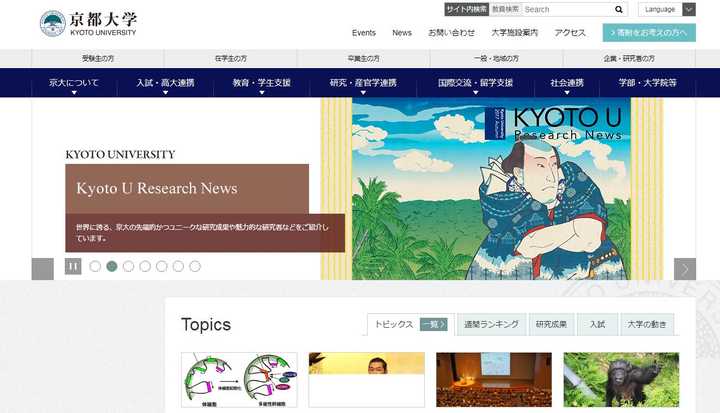Pause the slideshow with the pause button

coord(73,266)
